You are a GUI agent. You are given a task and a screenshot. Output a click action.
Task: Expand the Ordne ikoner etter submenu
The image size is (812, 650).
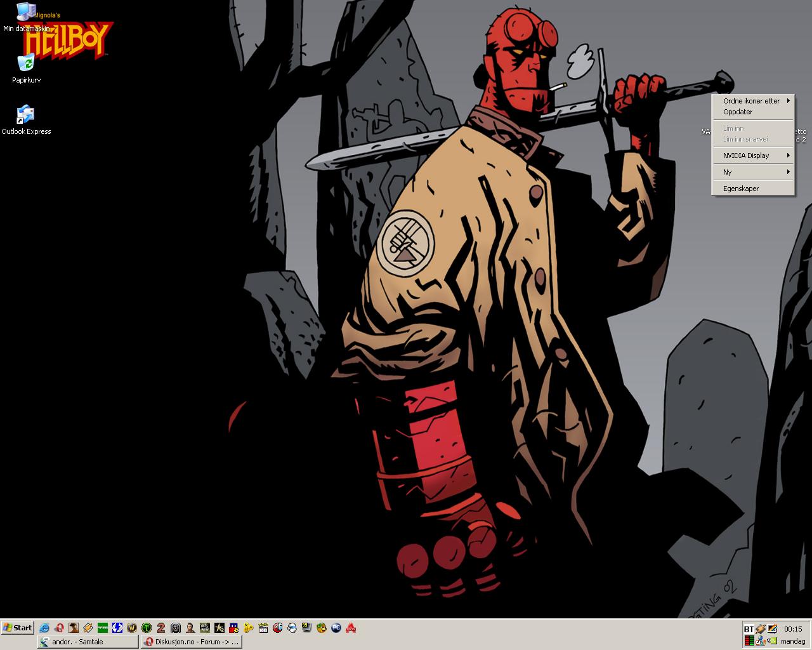[753, 101]
